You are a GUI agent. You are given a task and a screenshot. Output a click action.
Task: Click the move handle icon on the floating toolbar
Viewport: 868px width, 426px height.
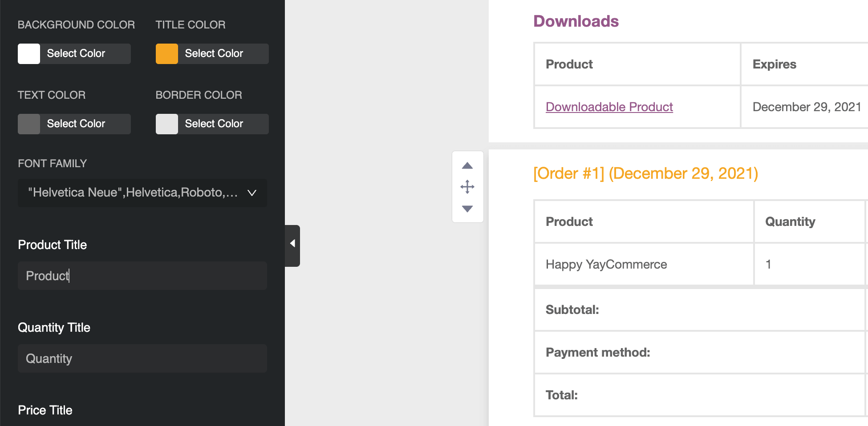coord(467,187)
